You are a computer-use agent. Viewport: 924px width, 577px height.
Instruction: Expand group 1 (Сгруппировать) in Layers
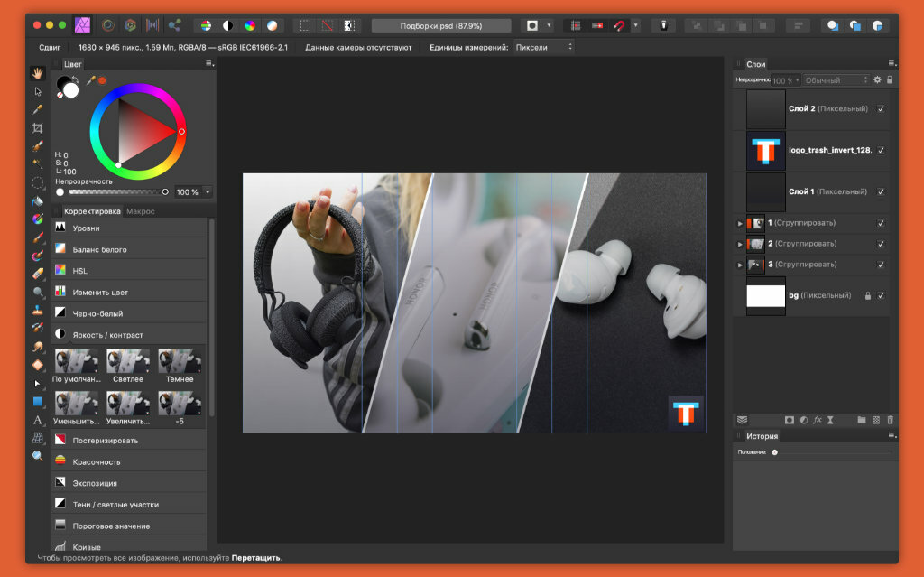[740, 224]
